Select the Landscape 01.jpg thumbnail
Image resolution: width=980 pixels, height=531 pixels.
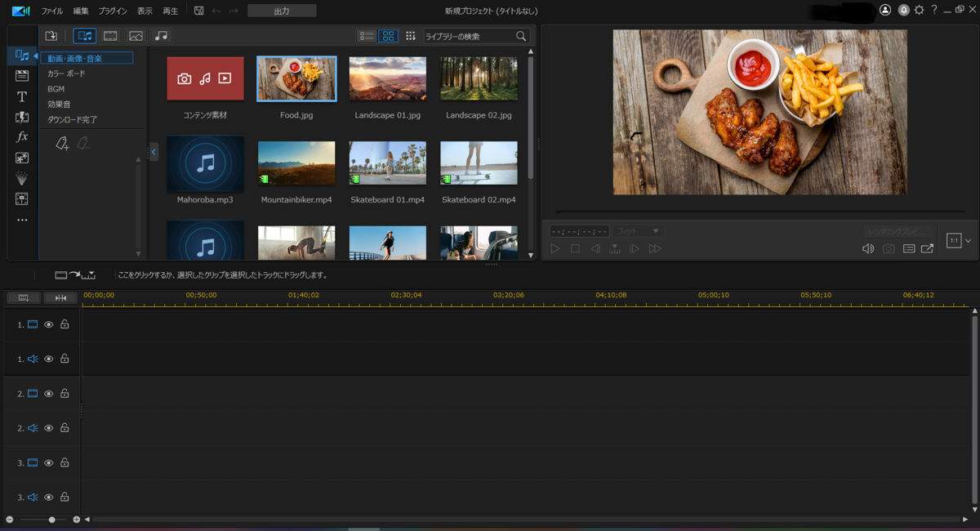[388, 78]
